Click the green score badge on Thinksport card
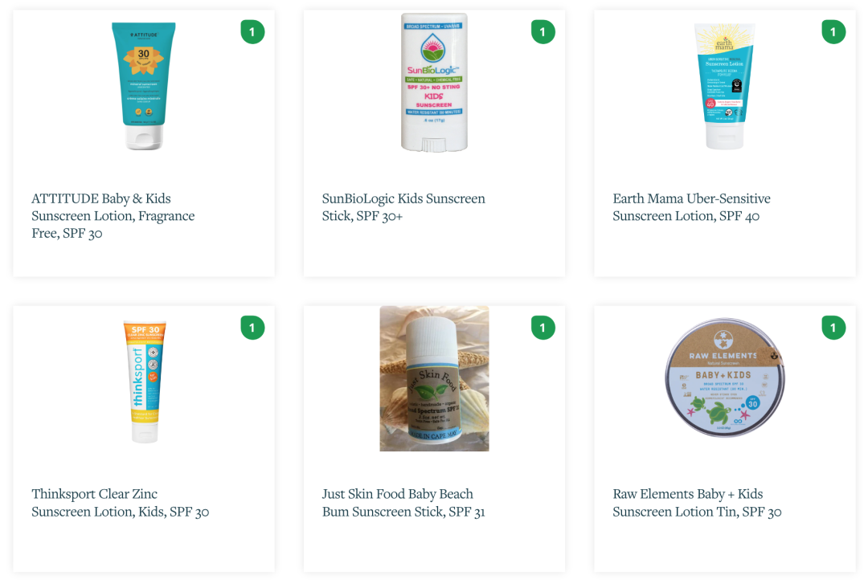Screen dimensions: 868x588 (x=252, y=328)
